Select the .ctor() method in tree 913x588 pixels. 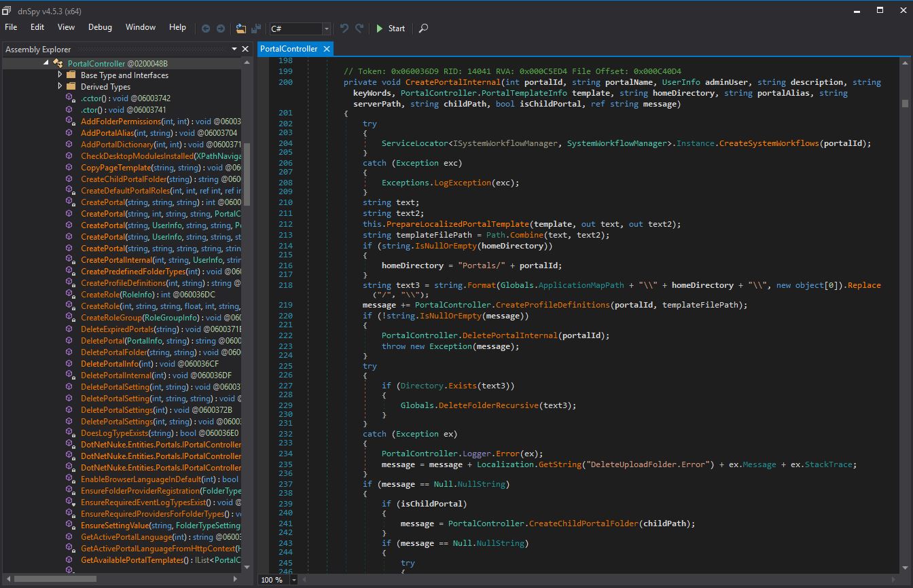[x=124, y=109]
